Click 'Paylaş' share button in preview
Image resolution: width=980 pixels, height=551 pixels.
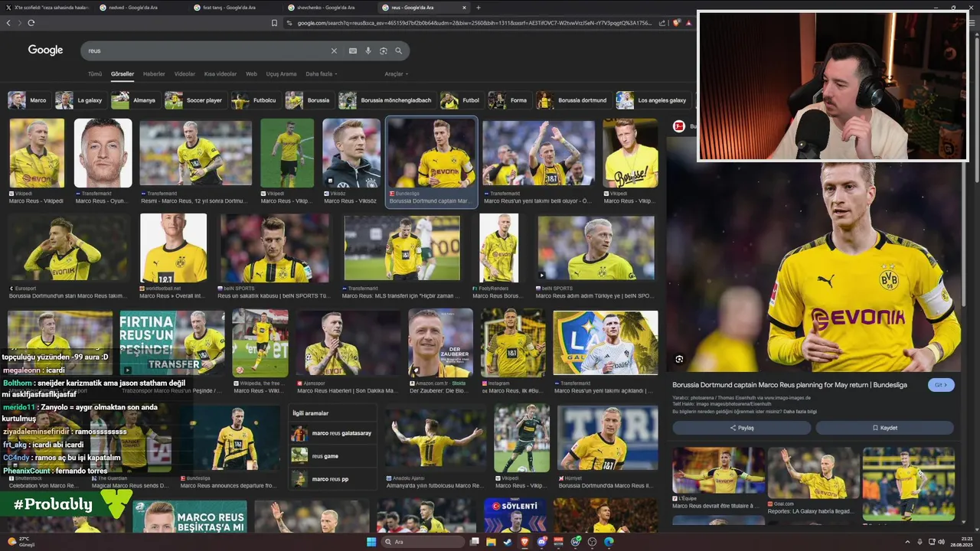click(x=741, y=428)
